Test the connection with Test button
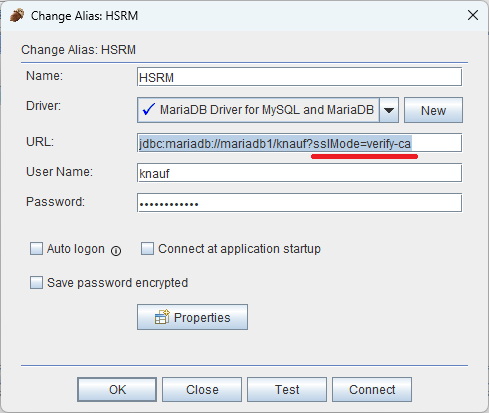The height and width of the screenshot is (413, 489). tap(287, 389)
